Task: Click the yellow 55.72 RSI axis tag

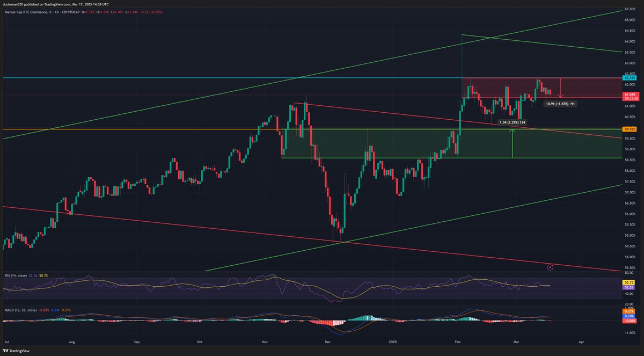Action: coord(629,282)
